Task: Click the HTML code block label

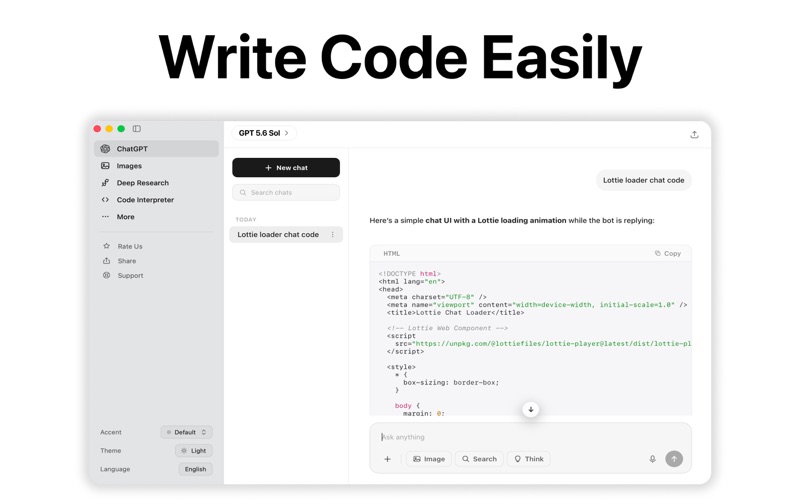Action: coord(392,254)
